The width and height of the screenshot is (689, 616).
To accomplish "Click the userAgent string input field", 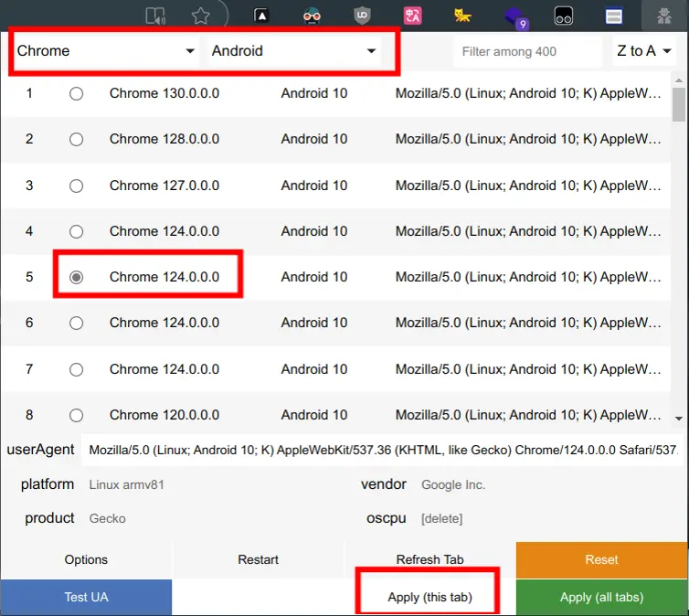I will (x=382, y=450).
